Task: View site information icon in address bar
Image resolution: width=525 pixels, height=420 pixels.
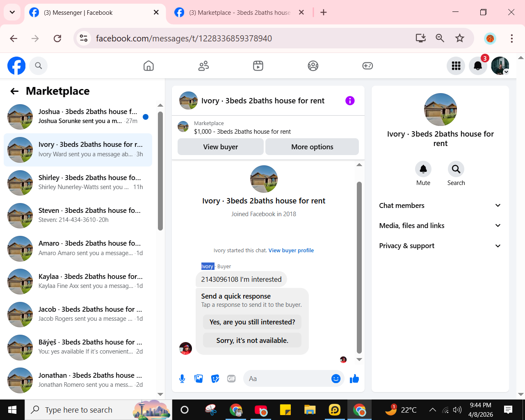Action: tap(84, 39)
